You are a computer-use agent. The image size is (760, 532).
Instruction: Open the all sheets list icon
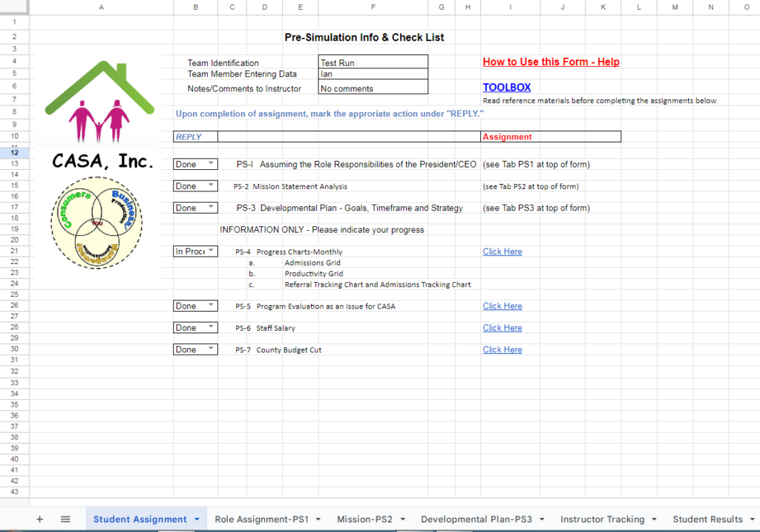pos(65,519)
